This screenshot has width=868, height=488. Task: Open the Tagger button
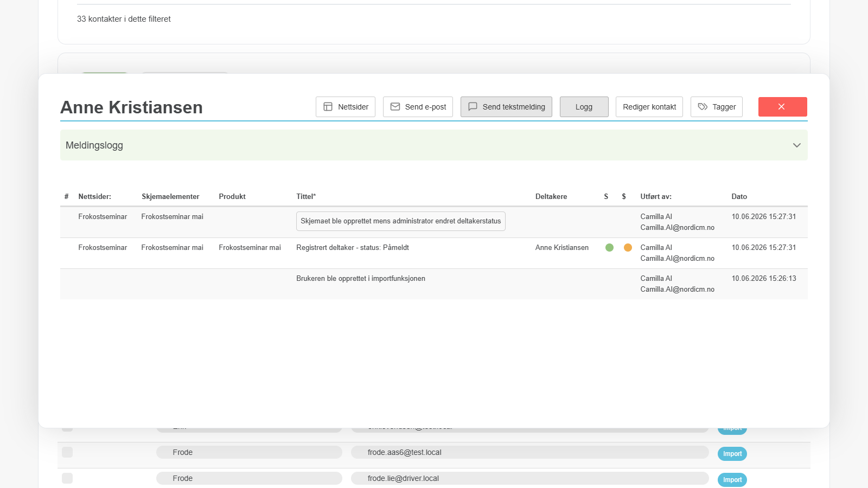pyautogui.click(x=717, y=107)
